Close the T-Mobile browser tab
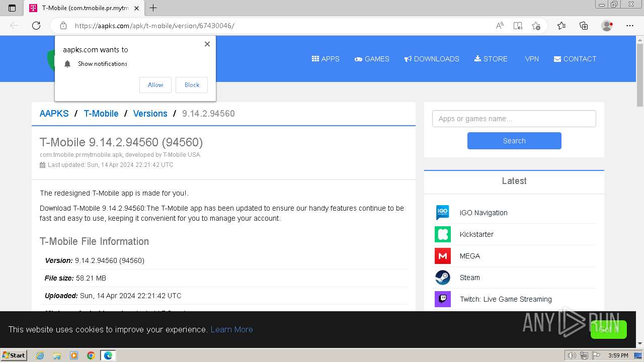This screenshot has height=362, width=644. [x=136, y=8]
